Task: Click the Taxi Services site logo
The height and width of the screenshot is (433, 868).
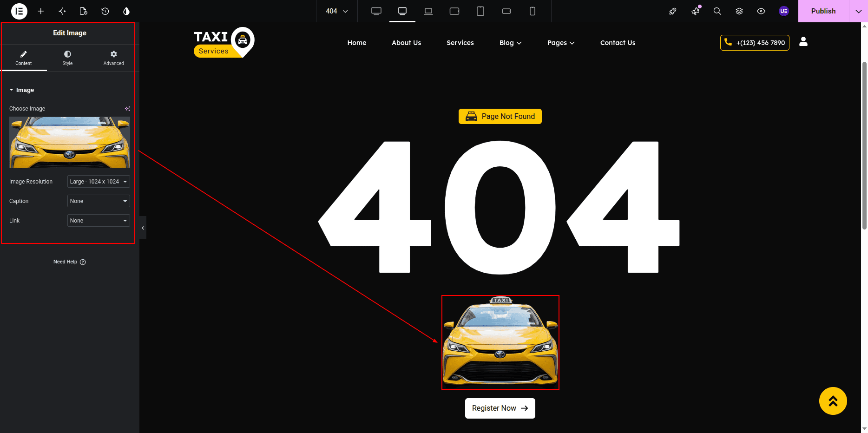Action: point(224,43)
